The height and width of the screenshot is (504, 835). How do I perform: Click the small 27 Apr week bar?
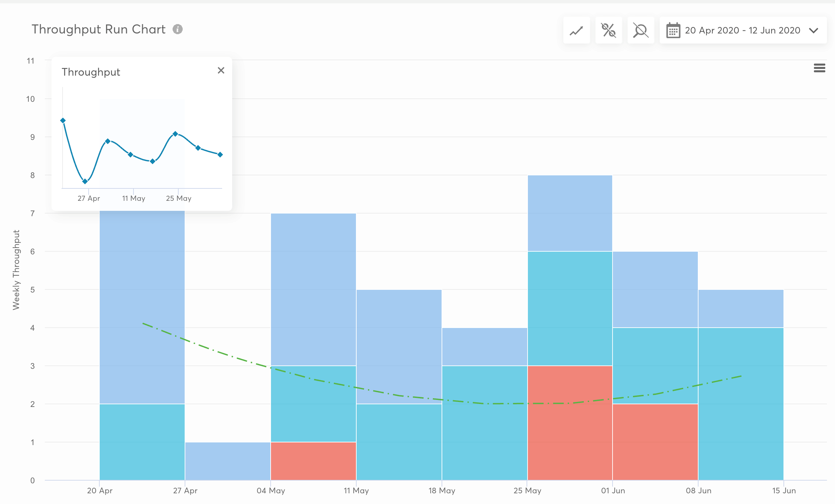[x=228, y=461]
